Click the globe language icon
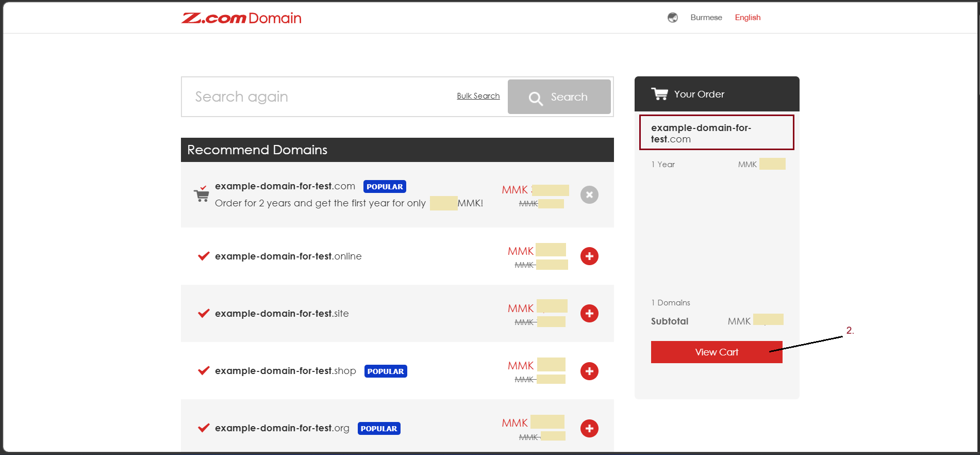980x455 pixels. point(673,18)
